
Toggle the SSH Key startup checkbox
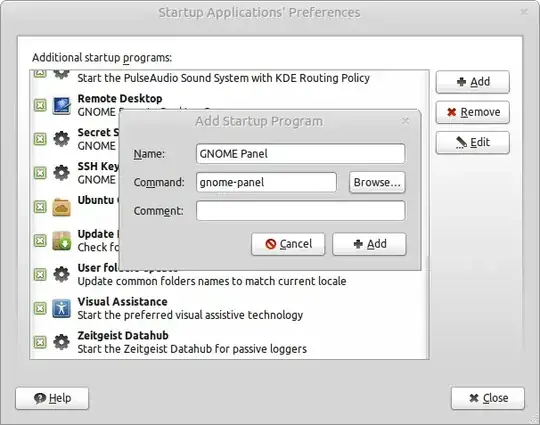coord(40,173)
